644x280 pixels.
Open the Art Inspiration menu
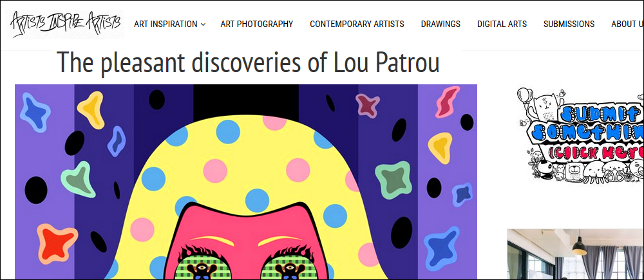point(166,24)
